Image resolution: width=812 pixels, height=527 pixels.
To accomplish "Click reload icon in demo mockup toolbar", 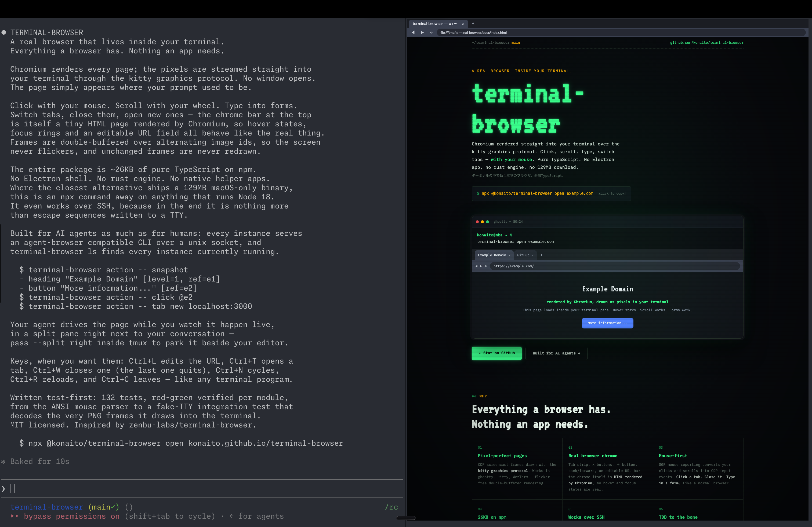I will (486, 266).
